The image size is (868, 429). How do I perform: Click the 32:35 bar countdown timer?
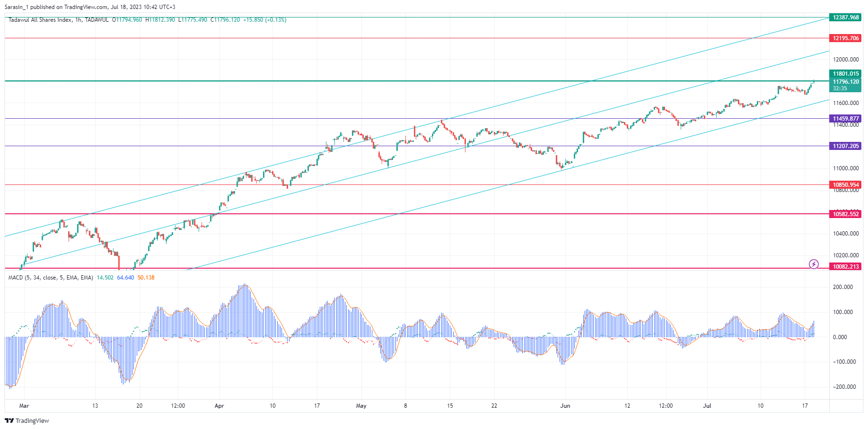840,88
